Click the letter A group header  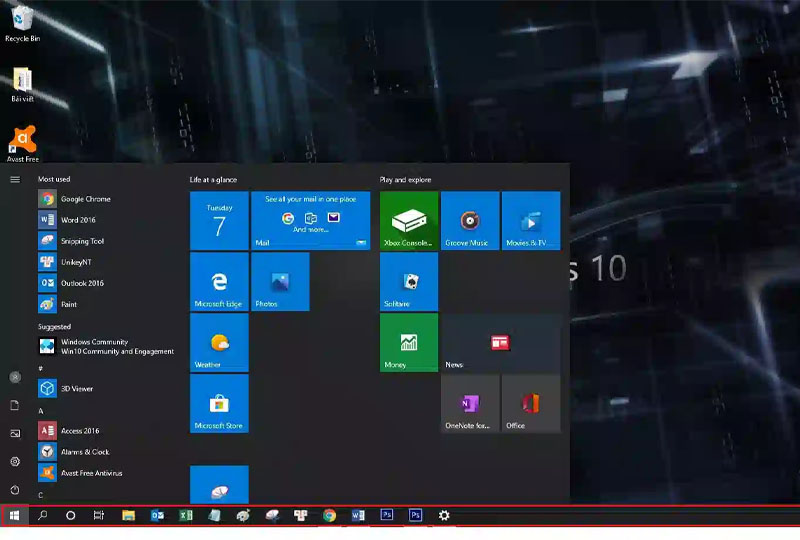pyautogui.click(x=41, y=411)
